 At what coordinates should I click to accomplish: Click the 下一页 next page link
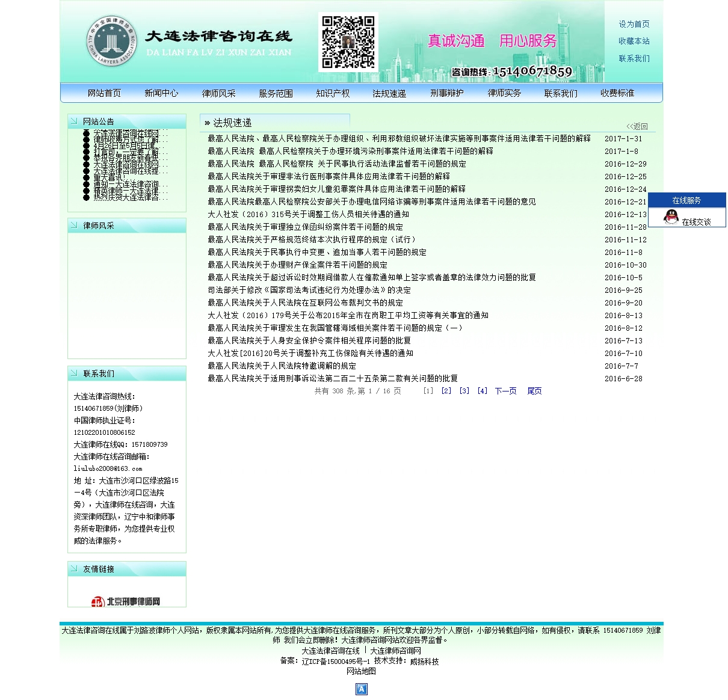click(505, 391)
